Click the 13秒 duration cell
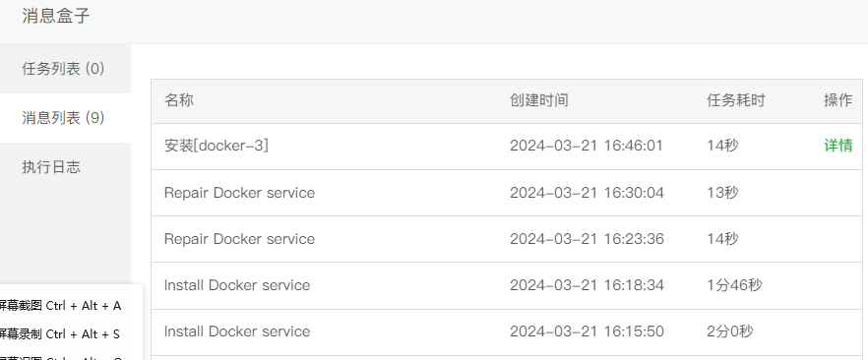 (722, 193)
